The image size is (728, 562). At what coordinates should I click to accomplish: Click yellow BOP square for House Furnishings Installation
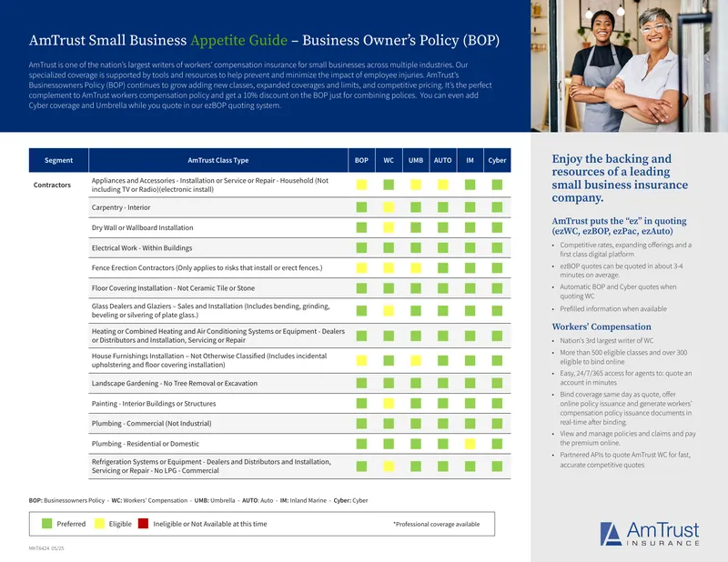[x=361, y=360]
